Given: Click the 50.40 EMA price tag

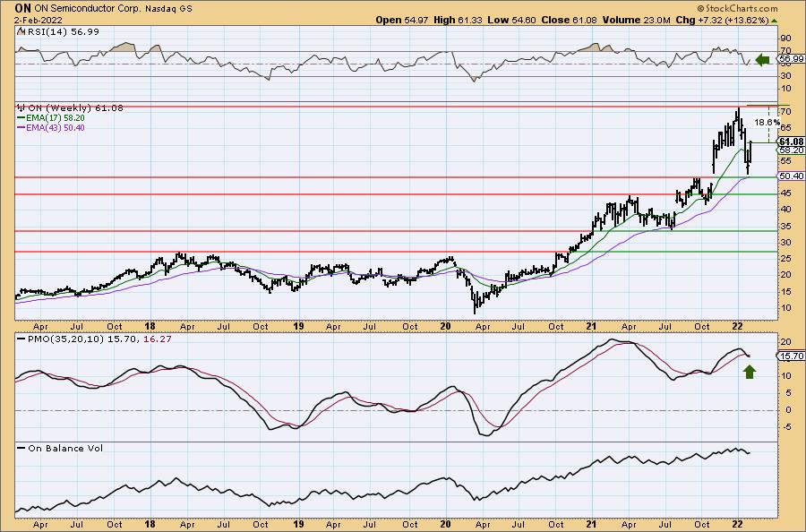Looking at the screenshot, I should pos(791,176).
